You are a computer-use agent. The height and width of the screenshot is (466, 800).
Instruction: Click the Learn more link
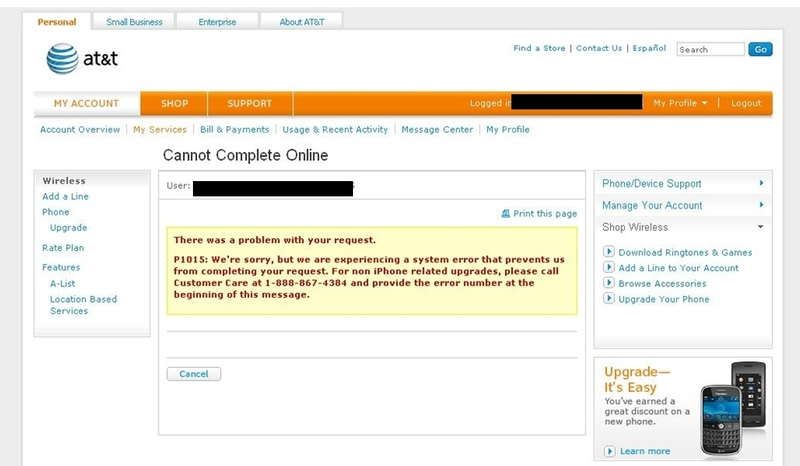645,451
